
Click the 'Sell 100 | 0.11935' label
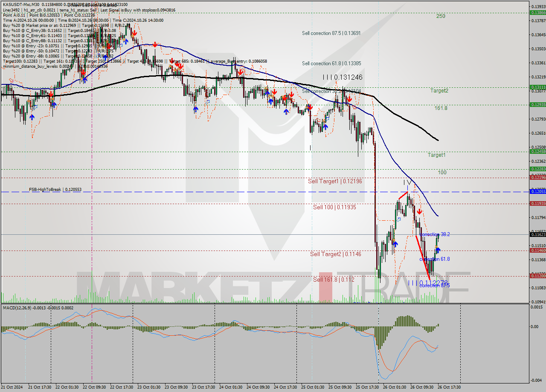(x=334, y=207)
